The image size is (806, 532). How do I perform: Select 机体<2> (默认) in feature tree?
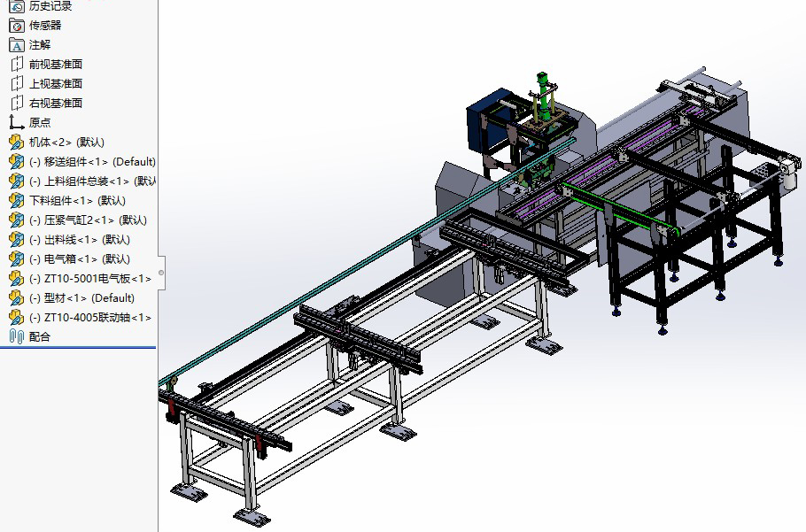(x=66, y=143)
